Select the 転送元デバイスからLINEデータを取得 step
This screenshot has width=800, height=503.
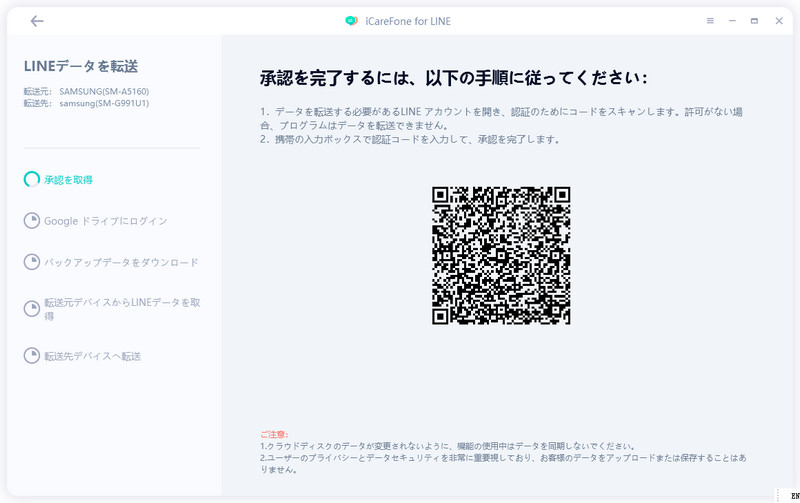pos(122,309)
